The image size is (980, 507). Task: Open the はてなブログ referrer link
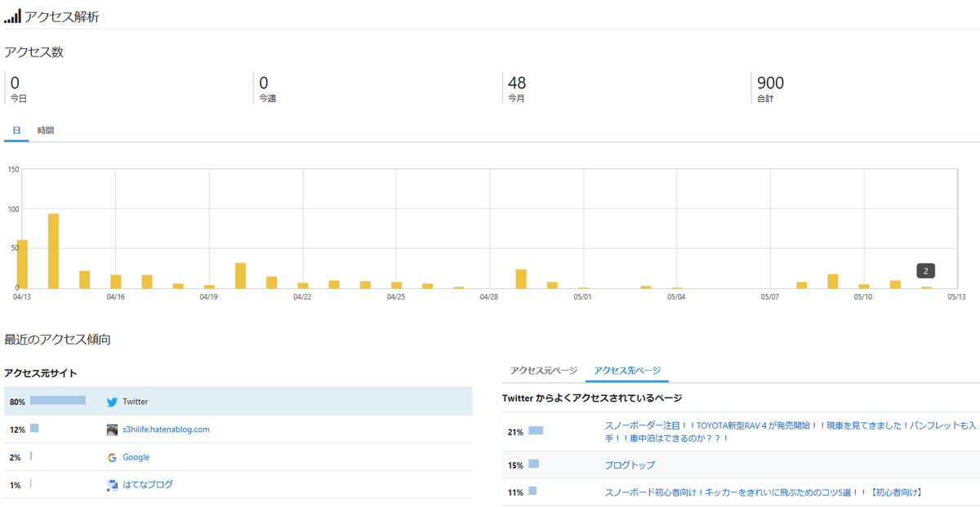tap(148, 485)
